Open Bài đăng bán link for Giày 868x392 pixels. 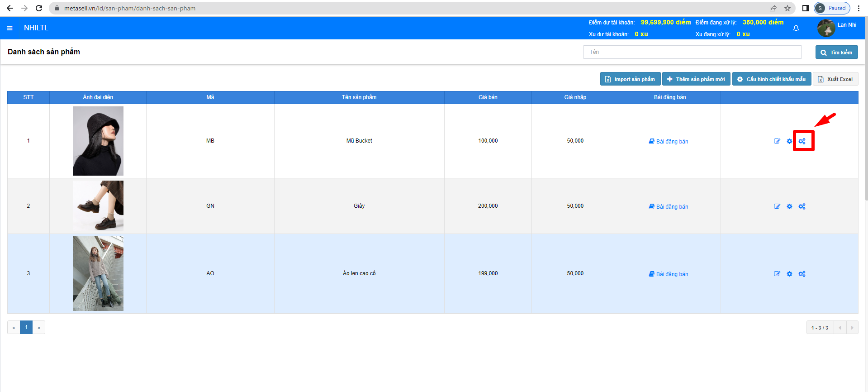(669, 207)
